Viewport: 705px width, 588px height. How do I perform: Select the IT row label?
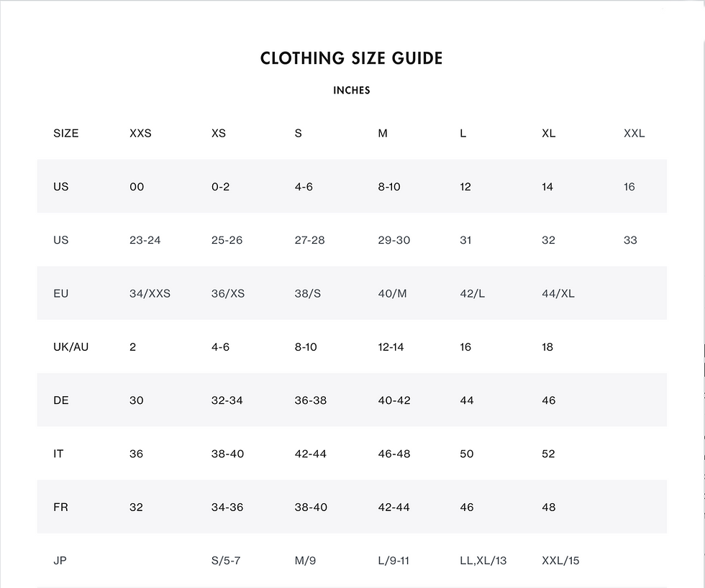[x=58, y=454]
